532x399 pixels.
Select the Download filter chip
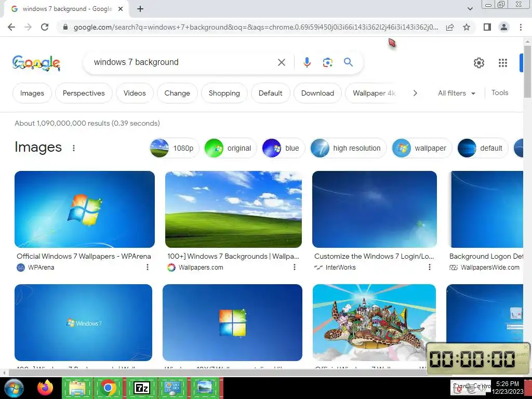click(317, 94)
